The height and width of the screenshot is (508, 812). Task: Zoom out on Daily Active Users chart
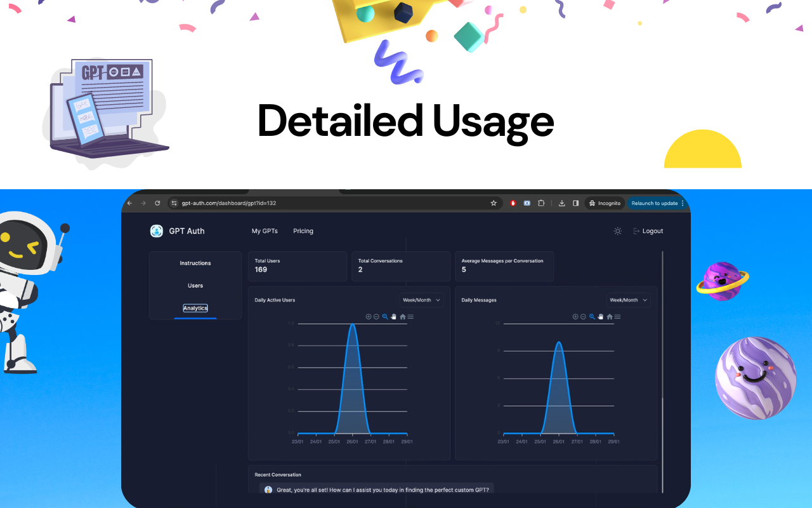point(376,316)
